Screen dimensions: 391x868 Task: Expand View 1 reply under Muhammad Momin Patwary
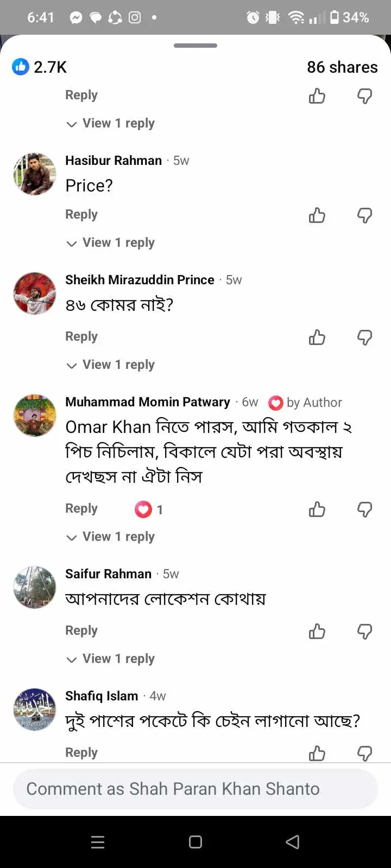tap(110, 537)
